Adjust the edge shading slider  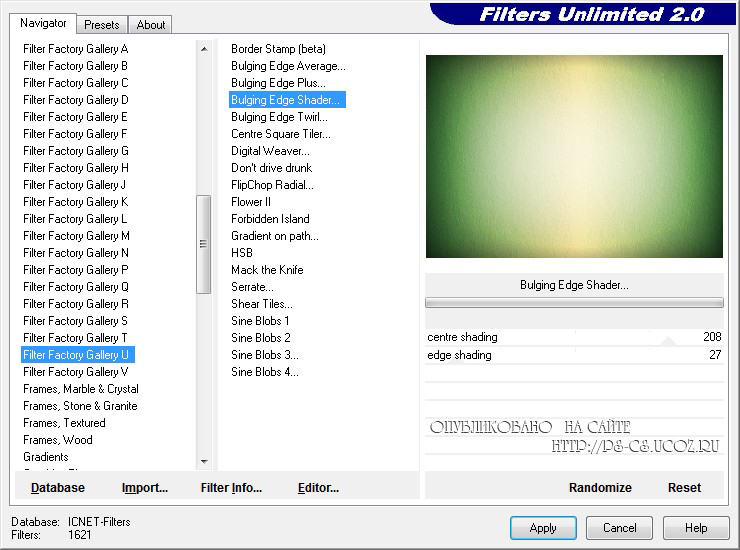[x=574, y=355]
